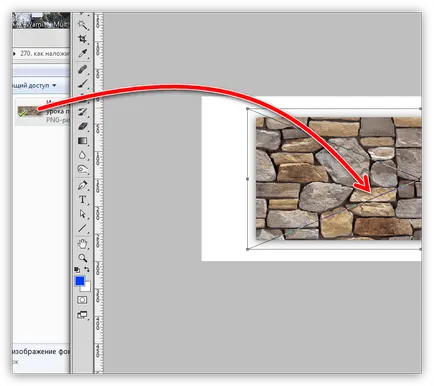
Task: Select the Crop tool
Action: click(x=82, y=39)
